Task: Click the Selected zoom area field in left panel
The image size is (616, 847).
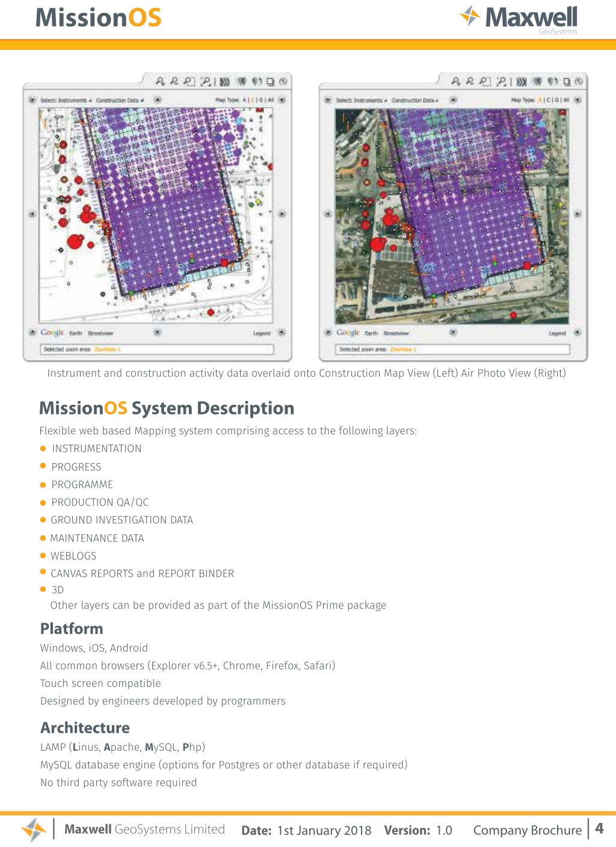Action: point(157,349)
